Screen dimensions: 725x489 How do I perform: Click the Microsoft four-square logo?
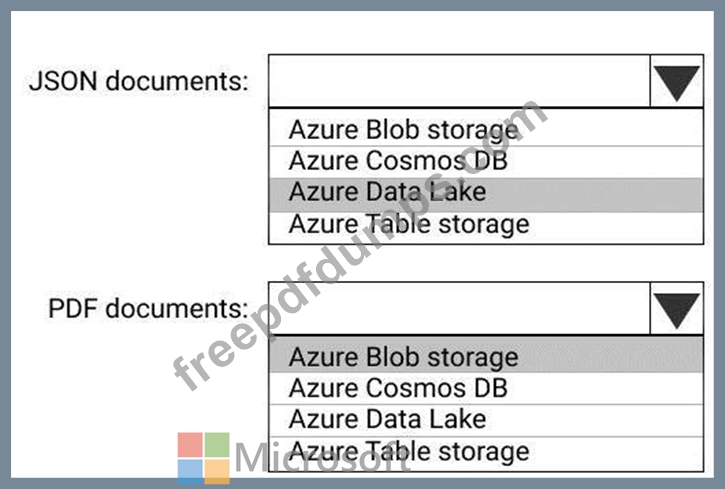(203, 458)
